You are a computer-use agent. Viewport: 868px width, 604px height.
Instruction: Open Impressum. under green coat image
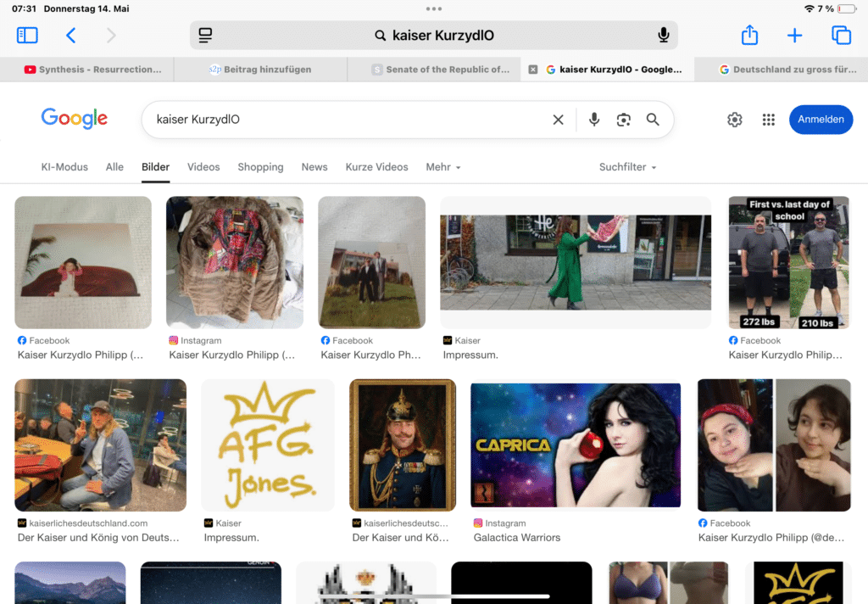(470, 355)
